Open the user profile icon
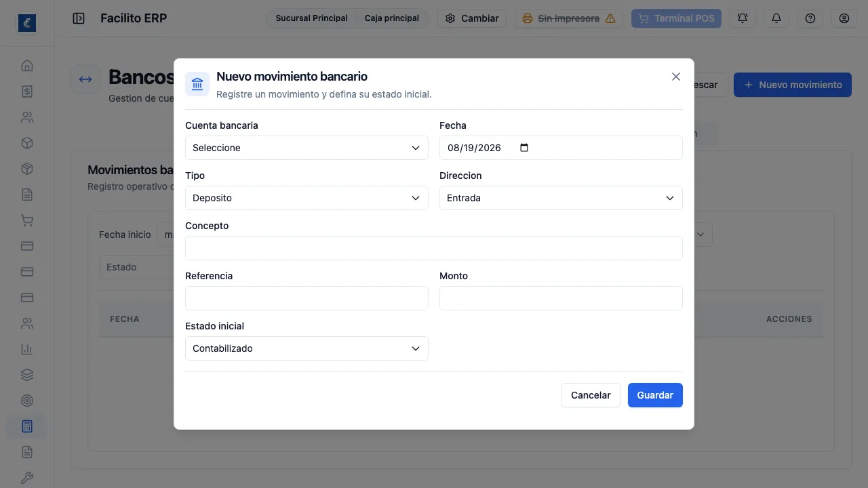Screen dimensions: 868x488 [844, 18]
